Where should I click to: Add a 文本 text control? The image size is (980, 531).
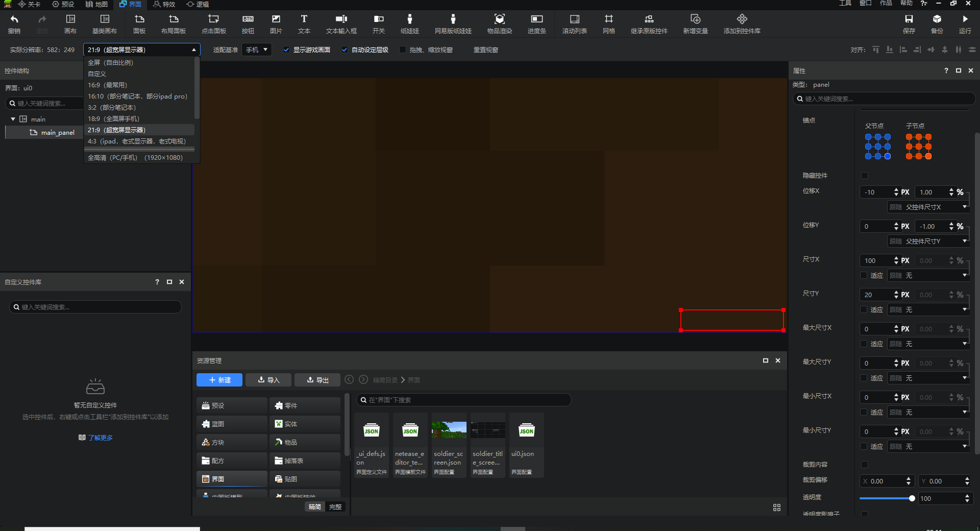[x=304, y=19]
